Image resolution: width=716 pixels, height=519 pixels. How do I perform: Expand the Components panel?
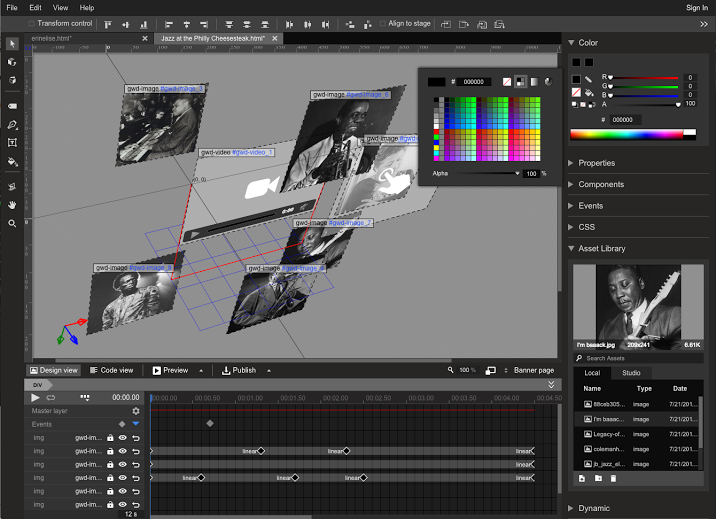point(571,184)
